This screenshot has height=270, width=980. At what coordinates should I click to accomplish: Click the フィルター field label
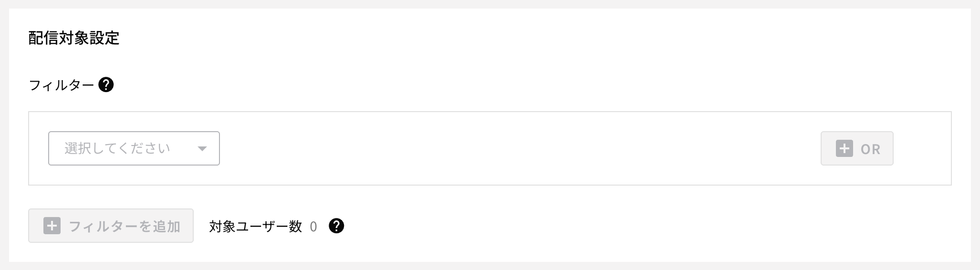tap(61, 85)
